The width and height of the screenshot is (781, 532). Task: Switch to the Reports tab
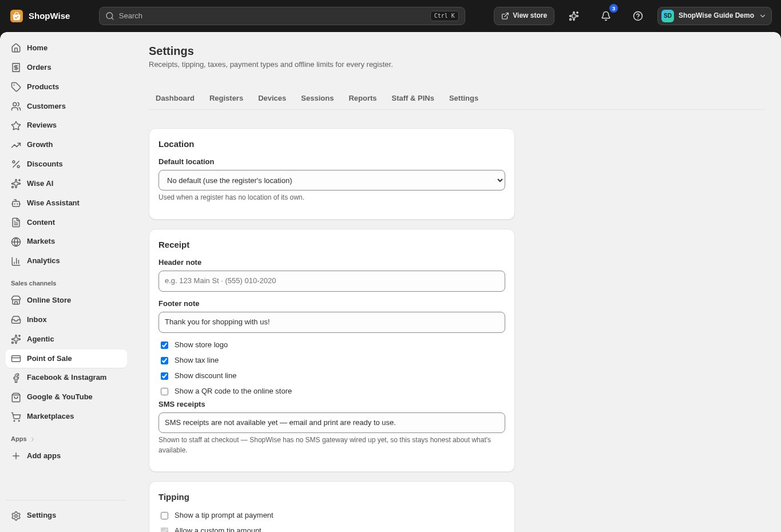coord(363,98)
